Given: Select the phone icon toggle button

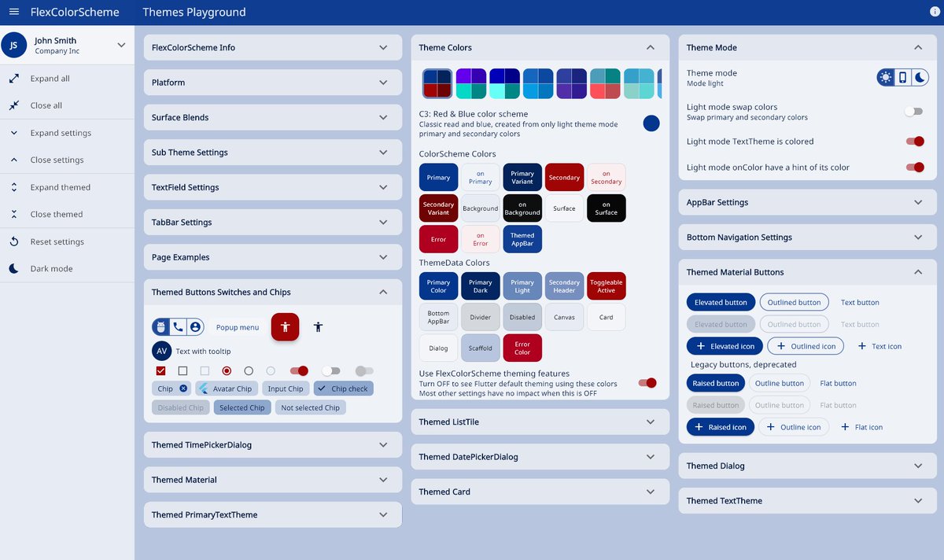Looking at the screenshot, I should click(x=179, y=326).
